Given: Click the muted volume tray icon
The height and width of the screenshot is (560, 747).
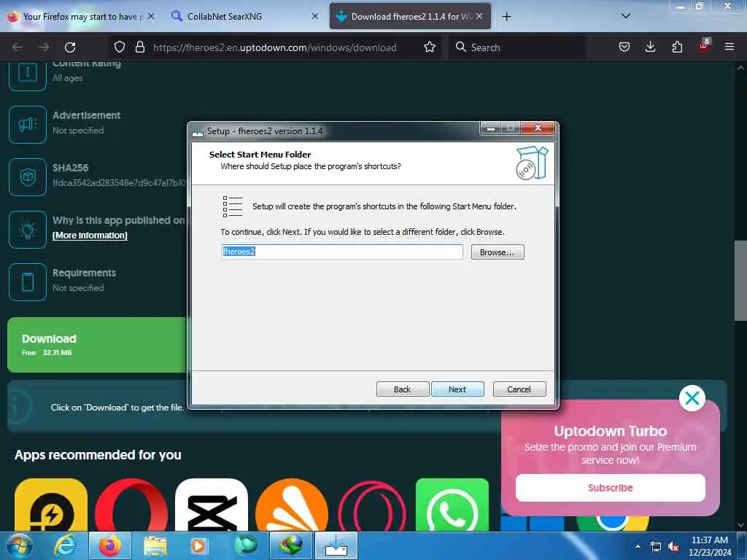Looking at the screenshot, I should click(673, 546).
